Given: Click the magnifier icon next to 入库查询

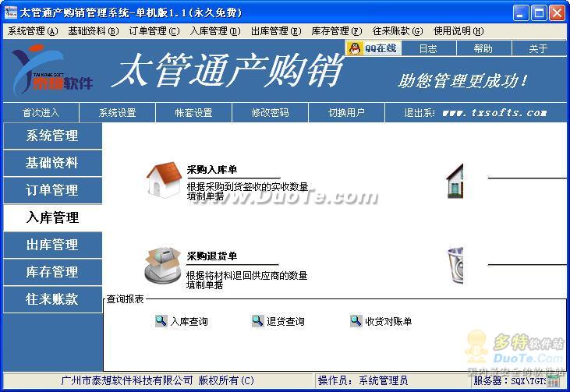Looking at the screenshot, I should (161, 321).
